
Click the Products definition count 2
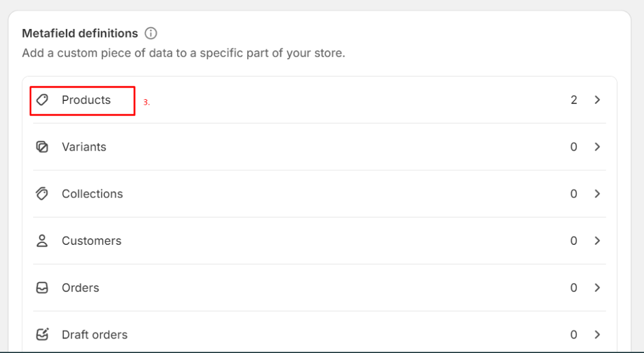tap(574, 100)
